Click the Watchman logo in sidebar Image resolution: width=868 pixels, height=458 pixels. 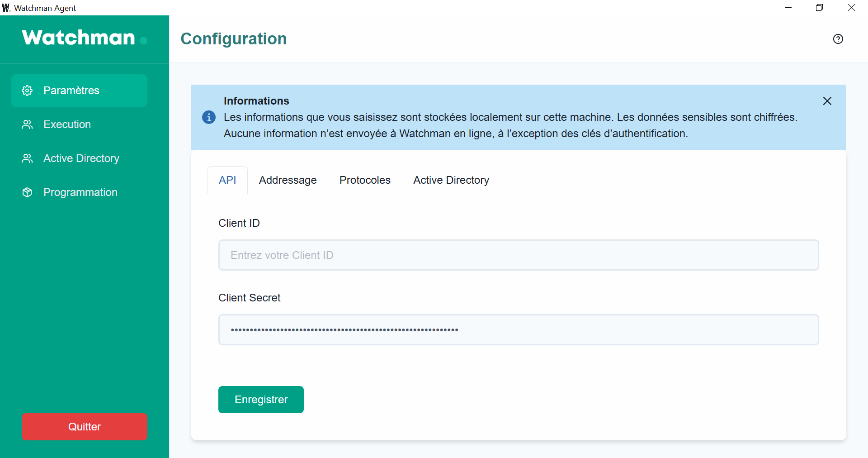85,38
